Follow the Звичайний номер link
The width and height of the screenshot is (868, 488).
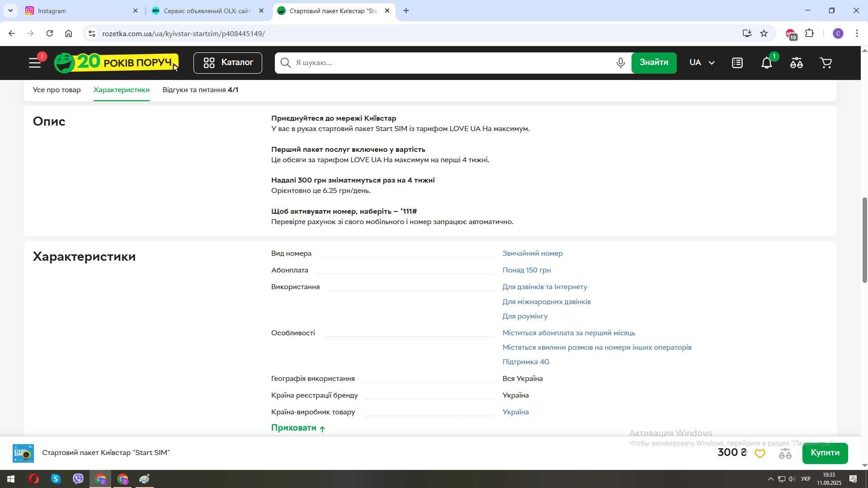(532, 253)
